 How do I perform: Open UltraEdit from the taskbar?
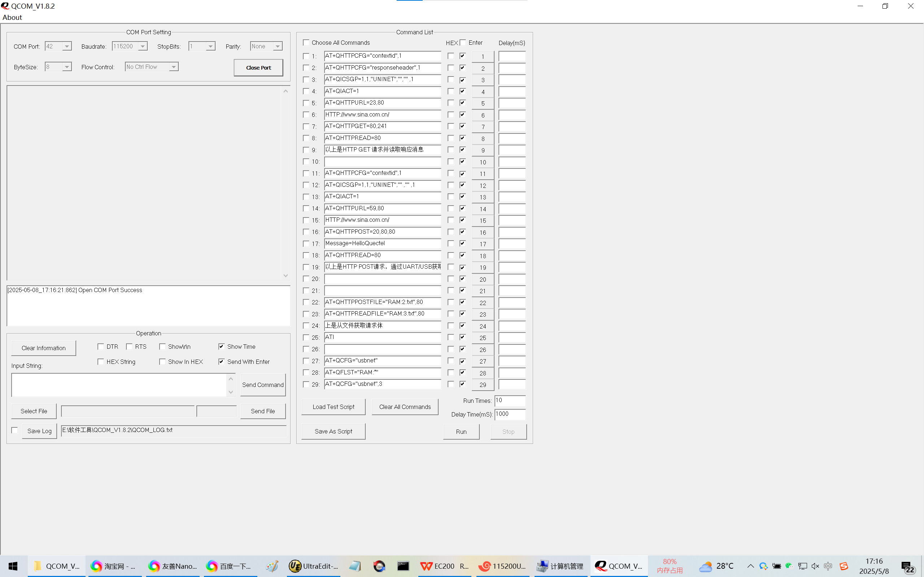[x=314, y=566]
